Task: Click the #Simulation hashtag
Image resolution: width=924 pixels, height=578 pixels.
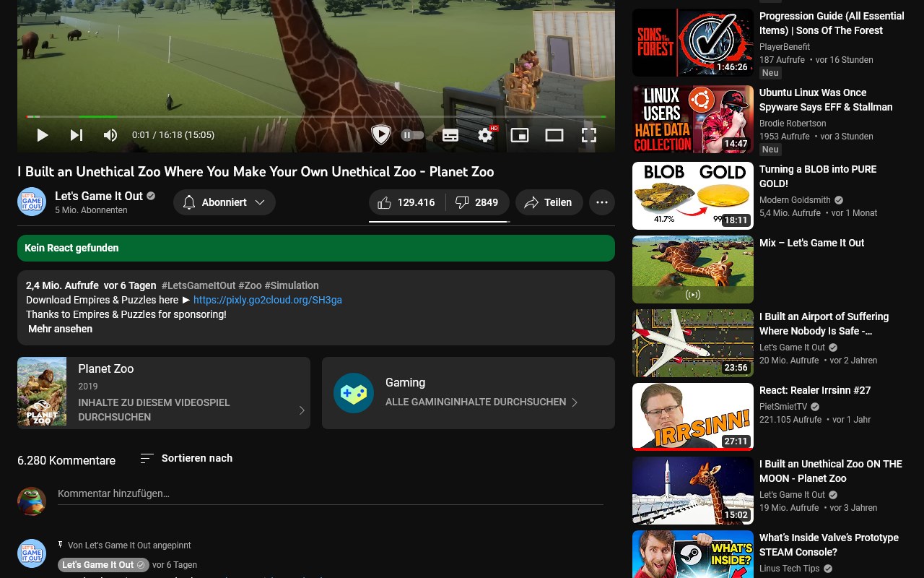Action: [x=292, y=285]
